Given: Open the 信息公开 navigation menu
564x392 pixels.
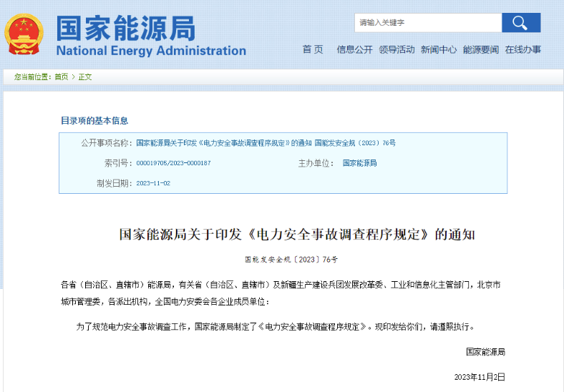Looking at the screenshot, I should [355, 49].
